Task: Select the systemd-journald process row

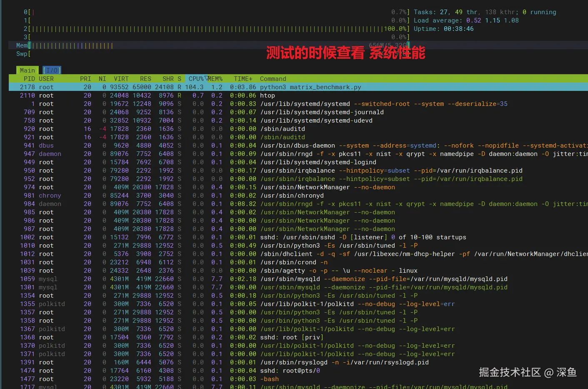Action: [298, 112]
